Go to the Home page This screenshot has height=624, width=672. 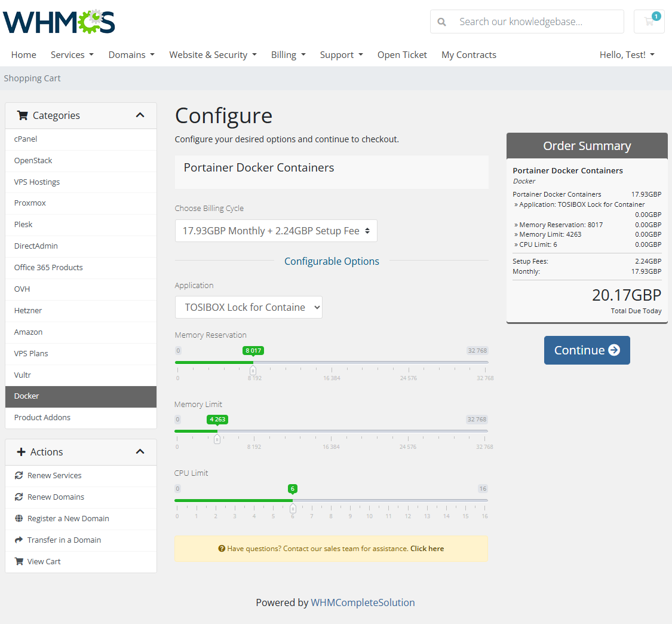(x=23, y=55)
